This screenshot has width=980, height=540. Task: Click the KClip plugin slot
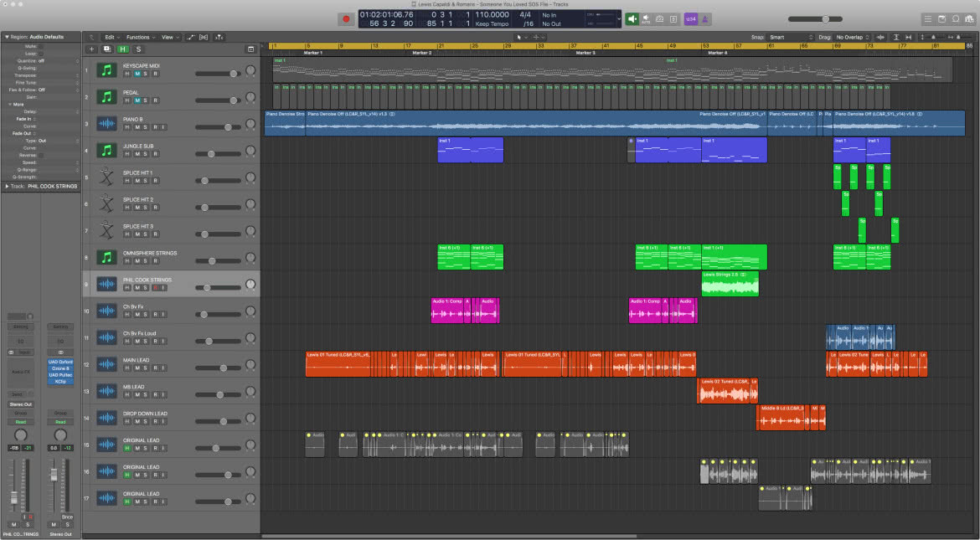(x=60, y=381)
